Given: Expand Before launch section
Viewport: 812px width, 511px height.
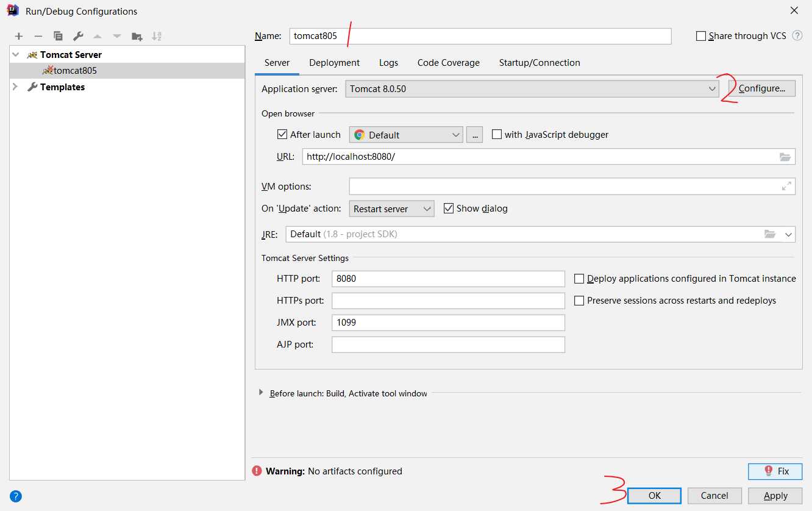Looking at the screenshot, I should (262, 393).
